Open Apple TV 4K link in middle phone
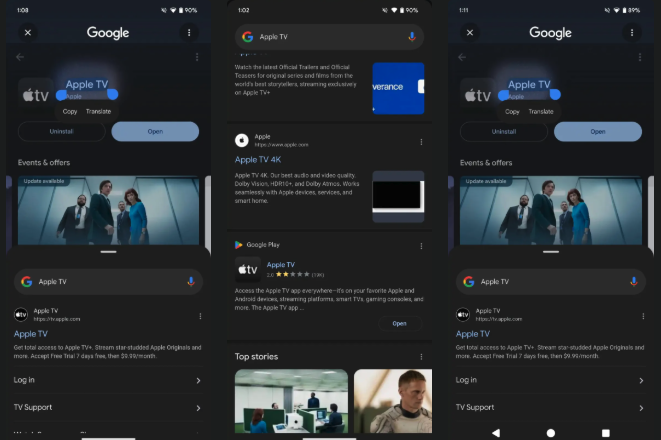This screenshot has height=440, width=661. point(258,160)
